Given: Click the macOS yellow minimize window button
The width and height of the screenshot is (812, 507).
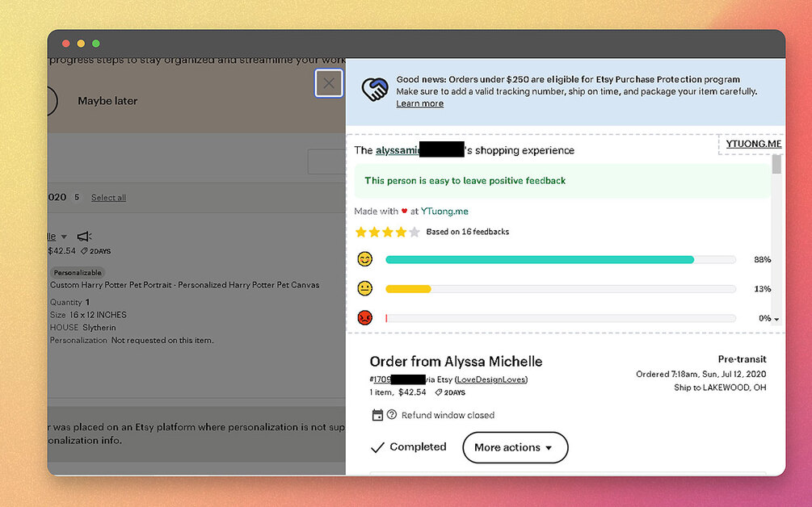Looking at the screenshot, I should pyautogui.click(x=81, y=44).
